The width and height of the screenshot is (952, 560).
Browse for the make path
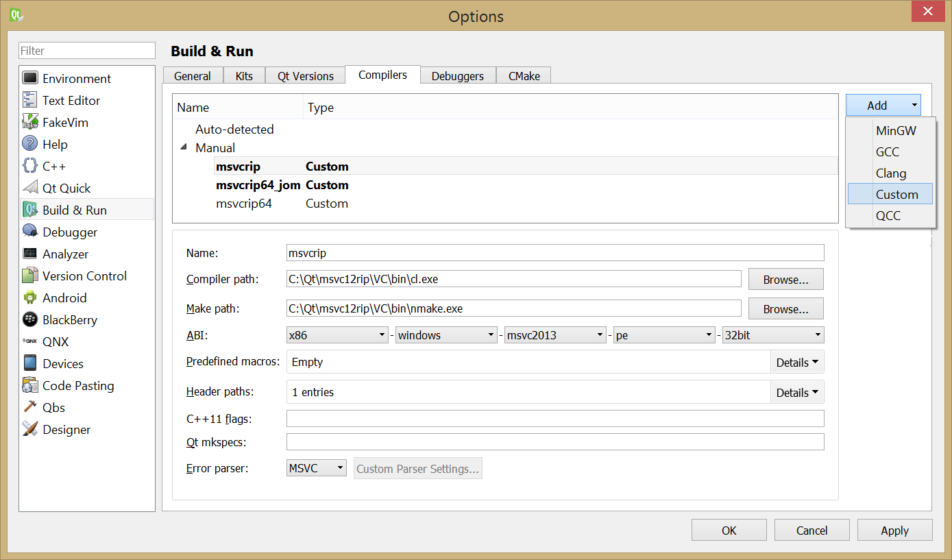(785, 308)
